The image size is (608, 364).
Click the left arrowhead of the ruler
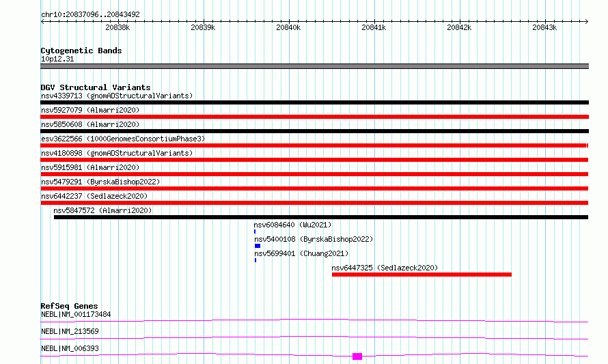[42, 22]
